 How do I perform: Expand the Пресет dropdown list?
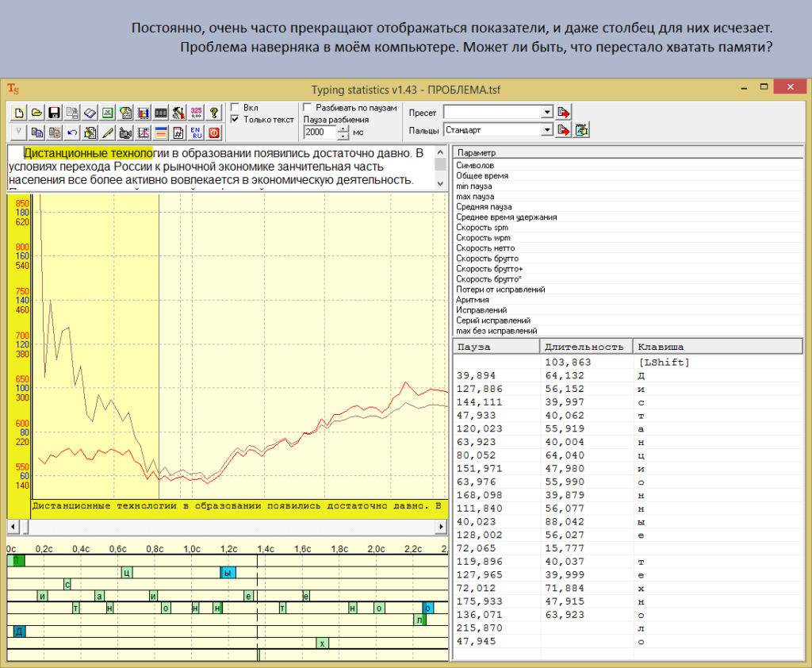tap(547, 112)
